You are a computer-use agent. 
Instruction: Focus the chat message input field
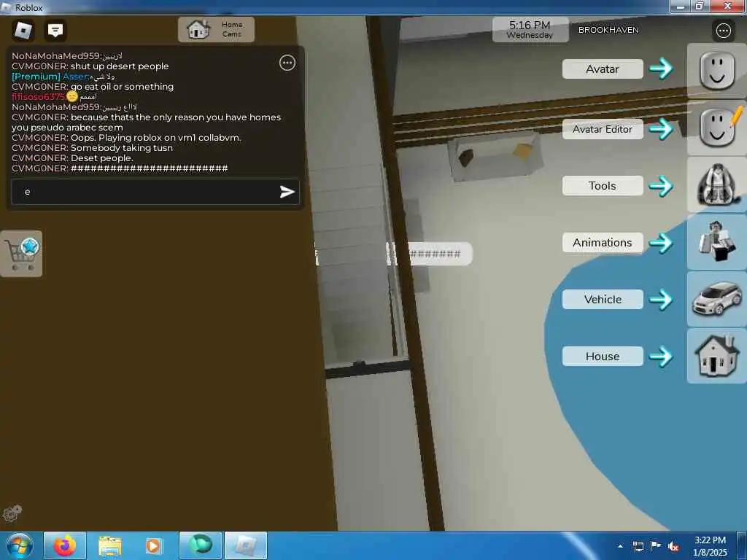point(155,192)
